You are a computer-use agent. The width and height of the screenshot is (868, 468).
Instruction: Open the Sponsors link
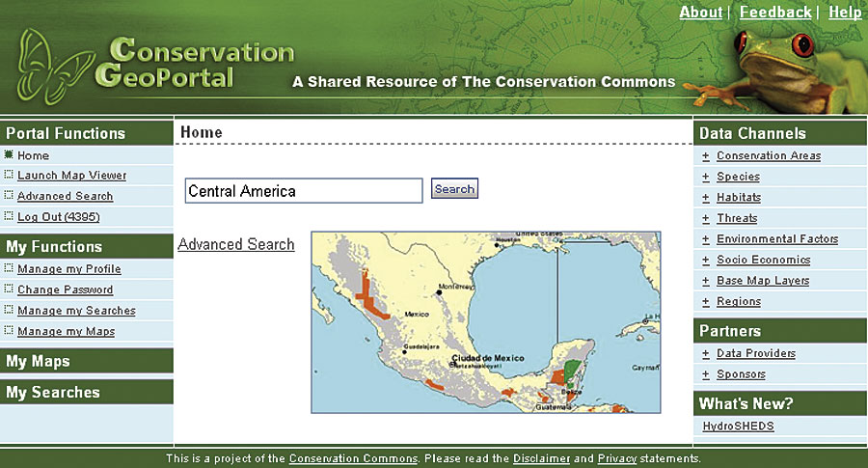point(742,375)
